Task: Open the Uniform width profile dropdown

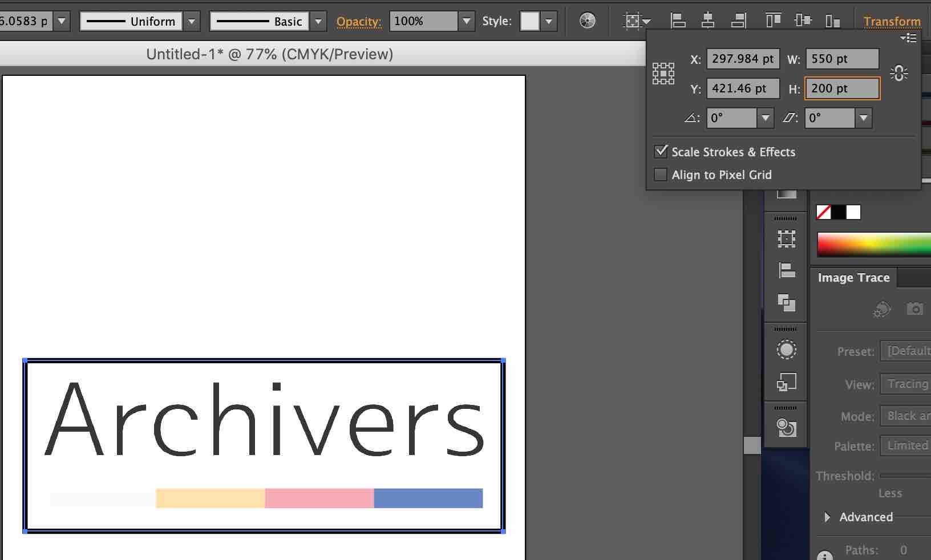Action: [192, 22]
